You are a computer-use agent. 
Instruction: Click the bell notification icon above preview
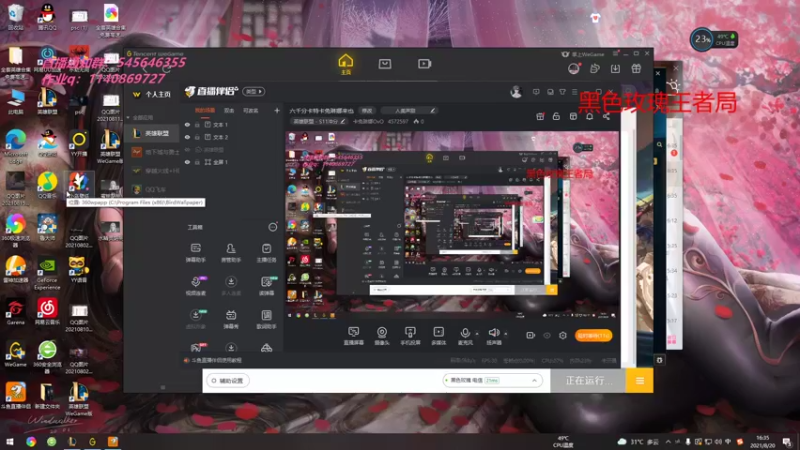[589, 117]
